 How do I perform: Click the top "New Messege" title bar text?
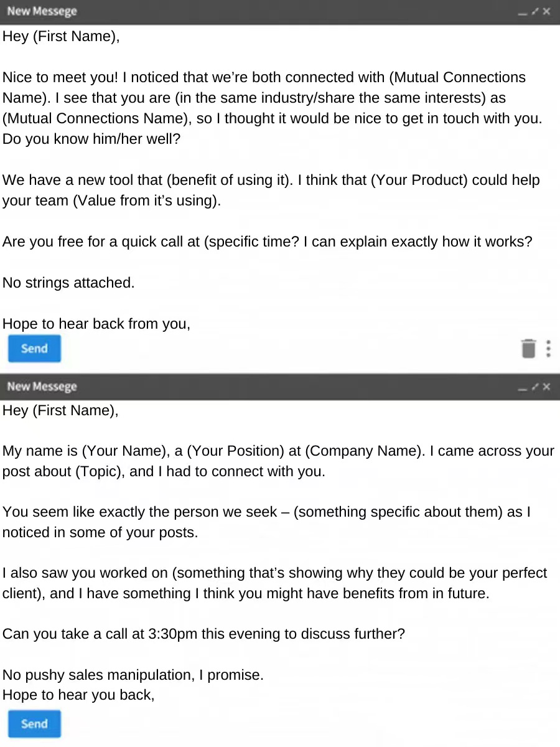[x=42, y=11]
